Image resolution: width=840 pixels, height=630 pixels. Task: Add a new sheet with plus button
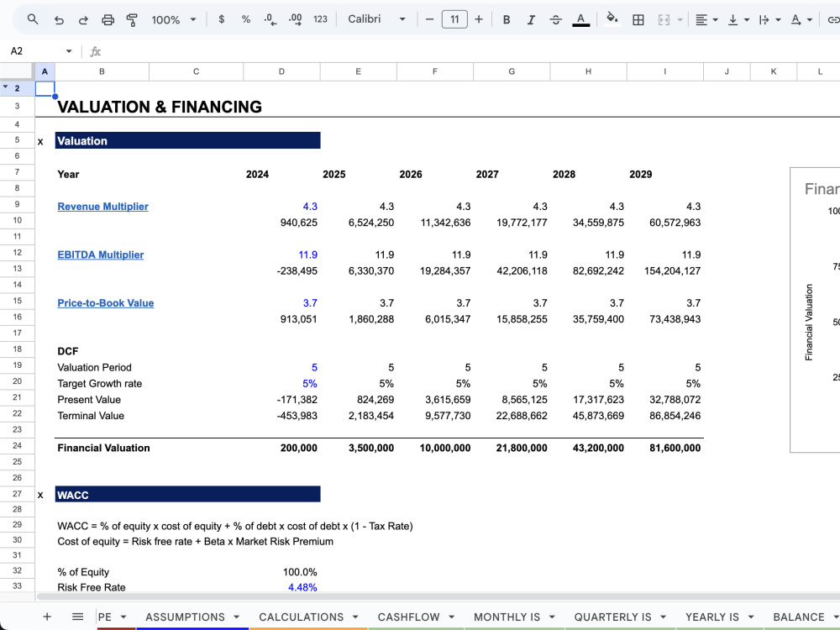47,617
